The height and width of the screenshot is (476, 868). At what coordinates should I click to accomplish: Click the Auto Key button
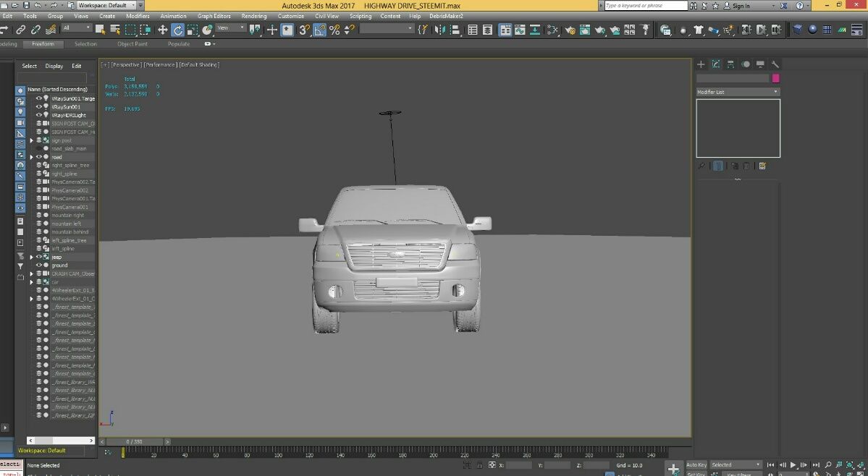[x=696, y=464]
